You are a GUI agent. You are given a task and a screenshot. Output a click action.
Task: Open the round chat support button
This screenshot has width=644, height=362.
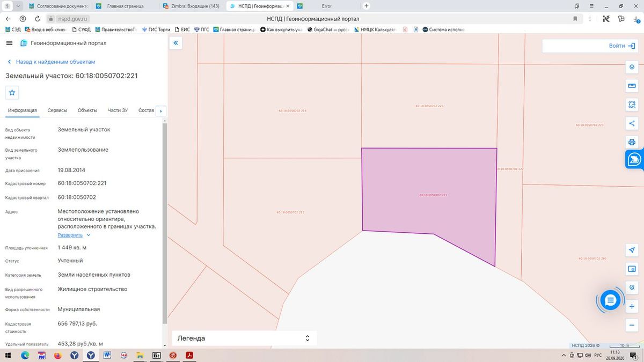pos(610,300)
